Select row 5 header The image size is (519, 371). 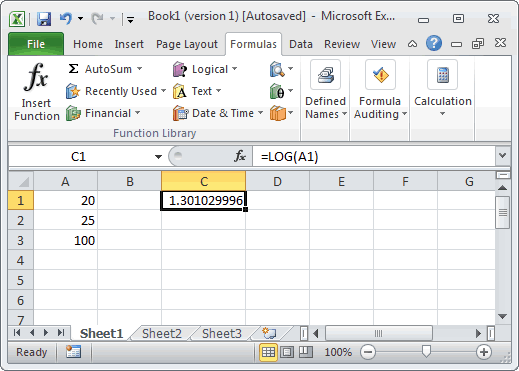point(21,280)
